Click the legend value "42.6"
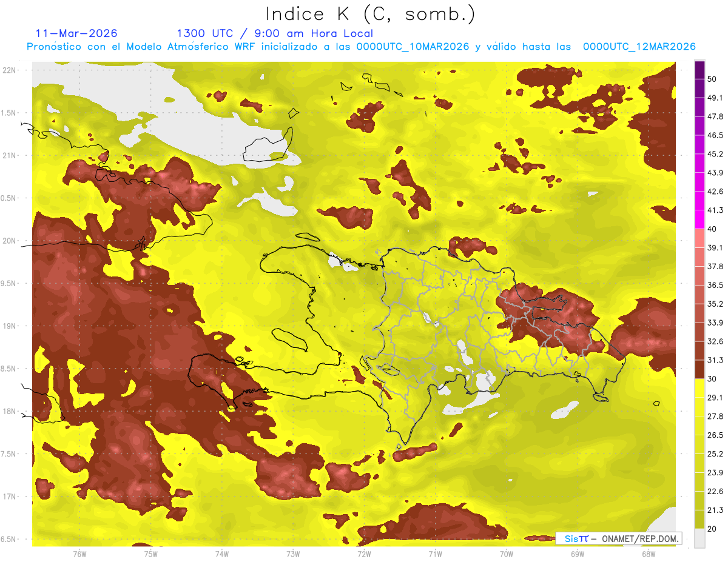Image resolution: width=728 pixels, height=562 pixels. point(715,192)
